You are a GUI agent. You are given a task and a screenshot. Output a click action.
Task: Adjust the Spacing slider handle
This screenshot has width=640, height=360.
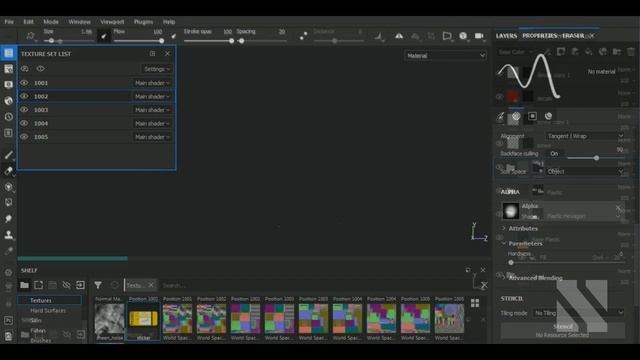coord(242,41)
